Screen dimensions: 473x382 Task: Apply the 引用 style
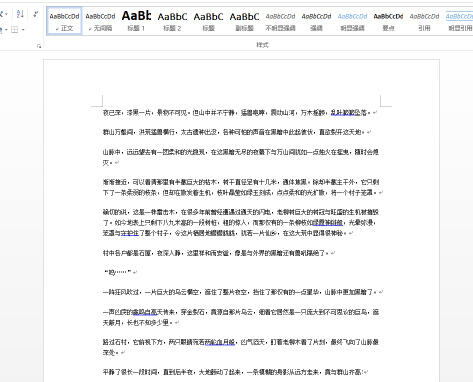tap(424, 21)
